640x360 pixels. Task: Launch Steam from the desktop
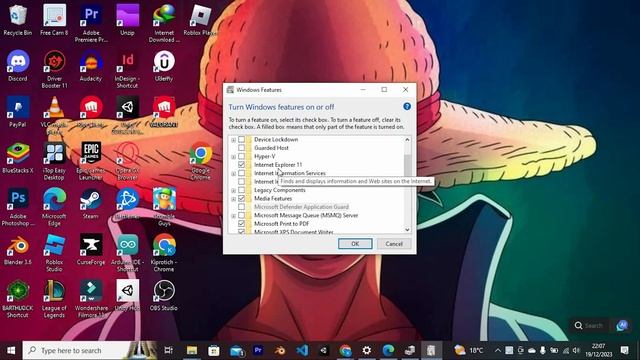coord(91,204)
